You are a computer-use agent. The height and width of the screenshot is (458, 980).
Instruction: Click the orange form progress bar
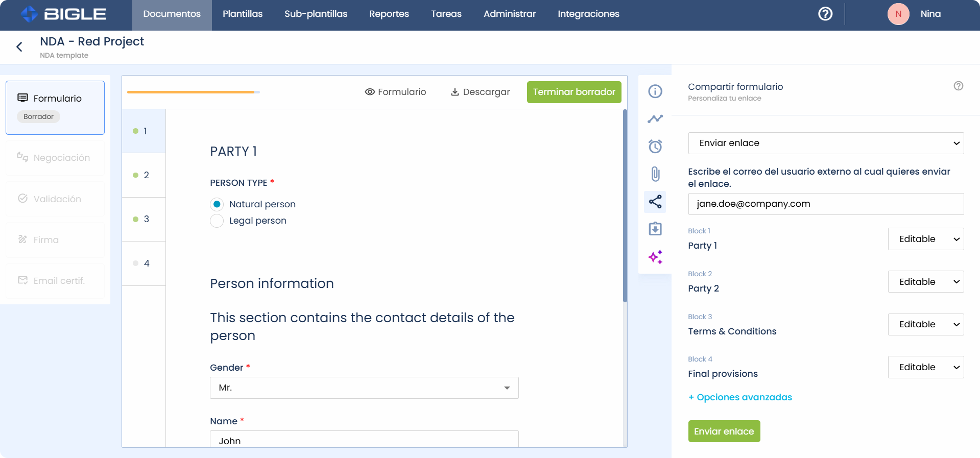pos(191,92)
